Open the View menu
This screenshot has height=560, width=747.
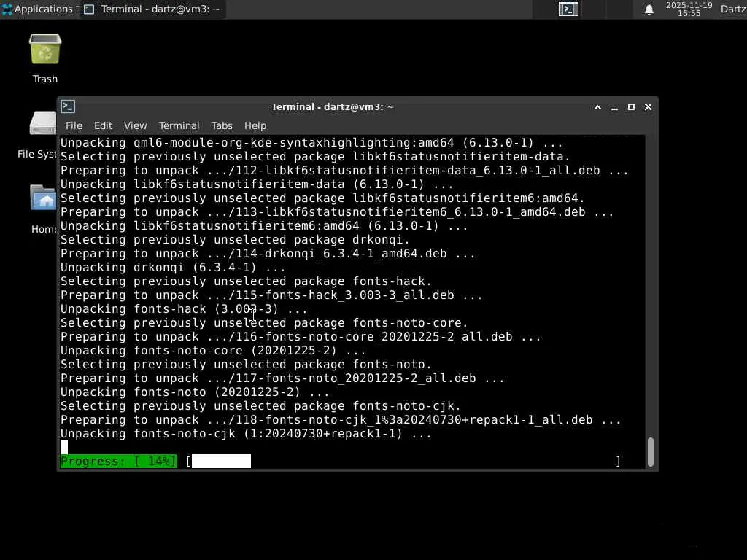135,125
